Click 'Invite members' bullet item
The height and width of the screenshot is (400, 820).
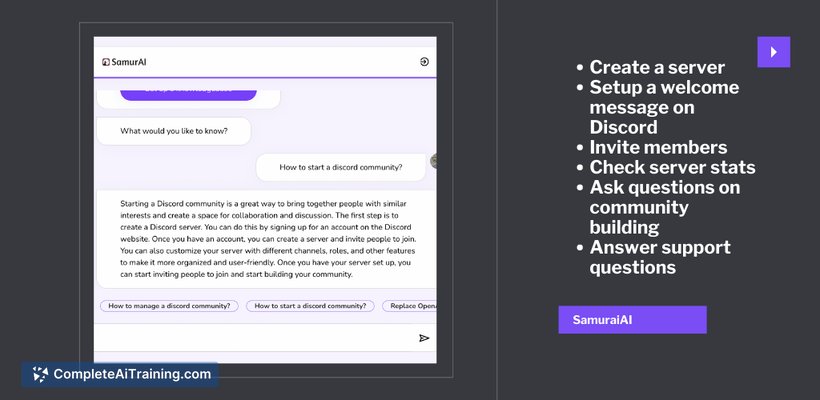point(658,147)
